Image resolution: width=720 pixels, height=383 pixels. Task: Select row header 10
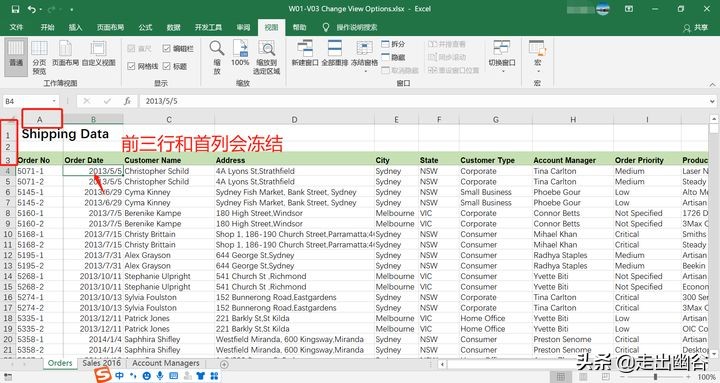8,234
